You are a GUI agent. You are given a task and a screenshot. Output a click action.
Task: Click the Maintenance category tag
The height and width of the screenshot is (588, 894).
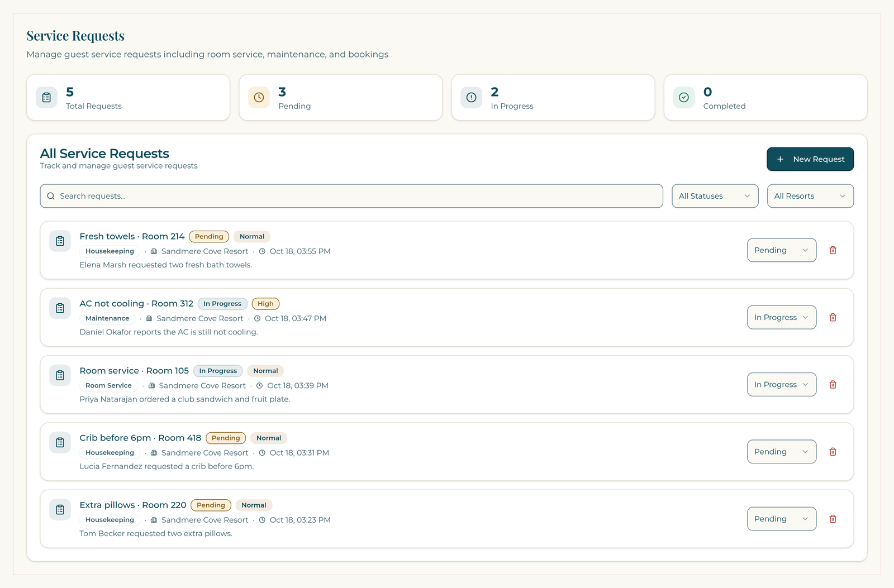coord(107,318)
